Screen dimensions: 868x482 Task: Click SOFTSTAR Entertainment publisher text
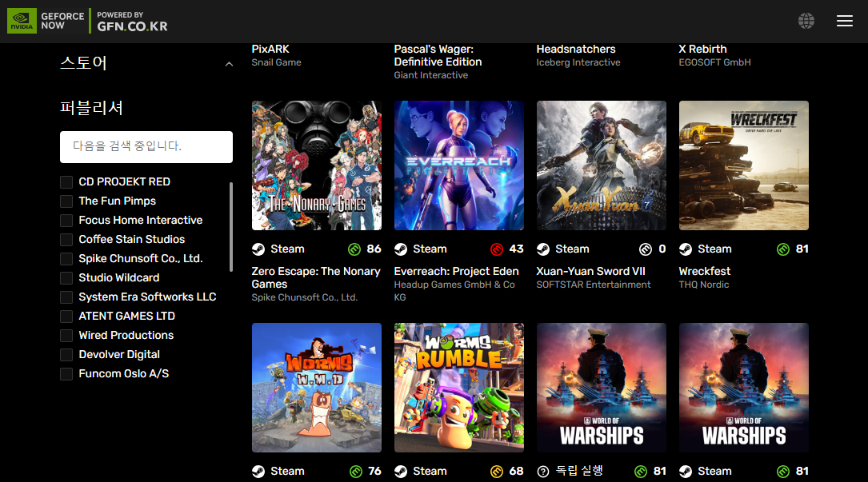pyautogui.click(x=594, y=285)
